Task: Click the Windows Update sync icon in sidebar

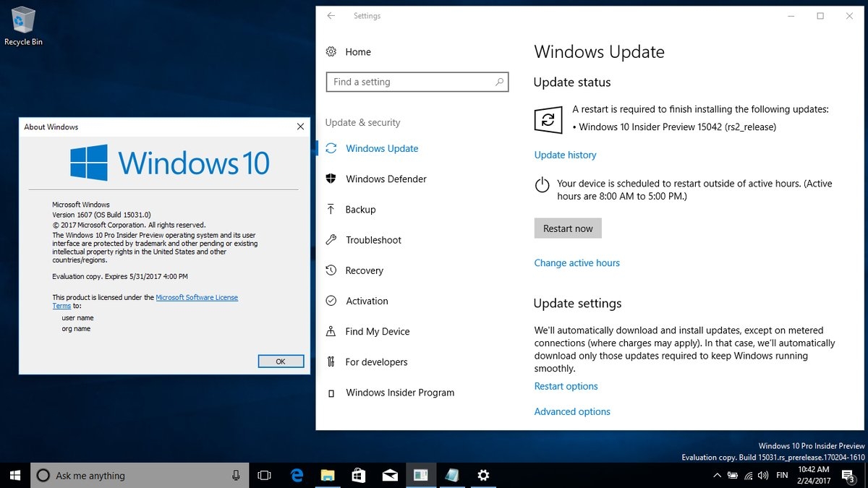Action: pos(331,148)
